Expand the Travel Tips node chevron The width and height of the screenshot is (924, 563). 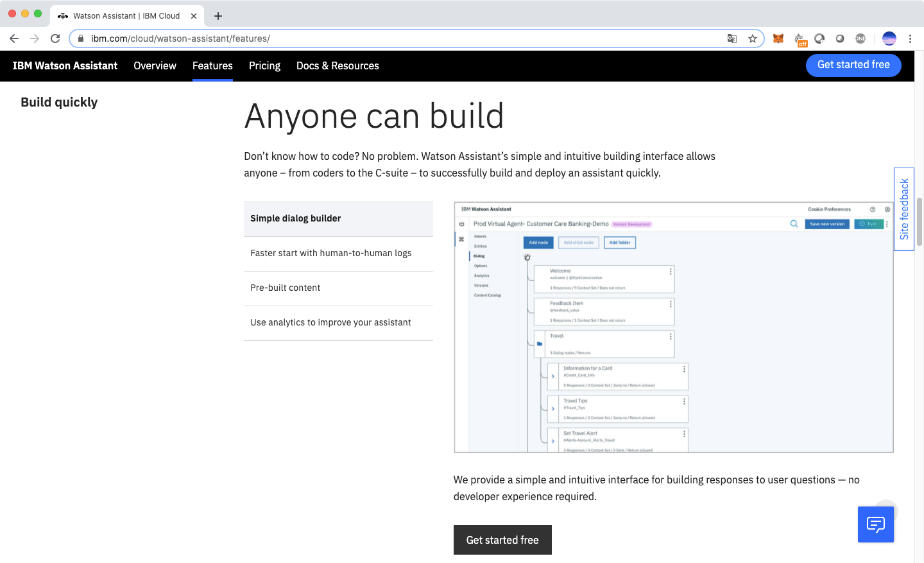[x=552, y=408]
